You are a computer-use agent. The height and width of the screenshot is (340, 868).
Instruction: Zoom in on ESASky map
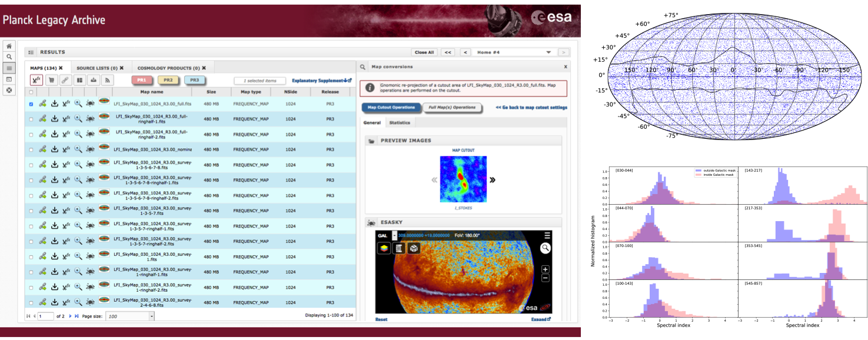click(x=546, y=269)
